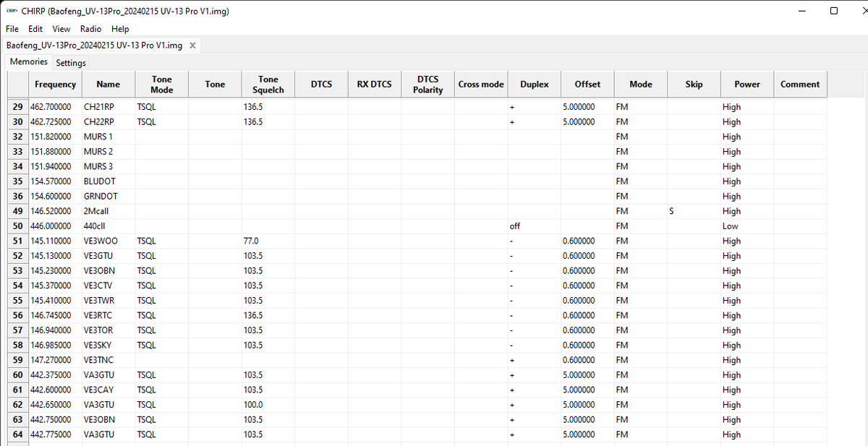Image resolution: width=868 pixels, height=446 pixels.
Task: Click the Name column header
Action: pos(109,85)
